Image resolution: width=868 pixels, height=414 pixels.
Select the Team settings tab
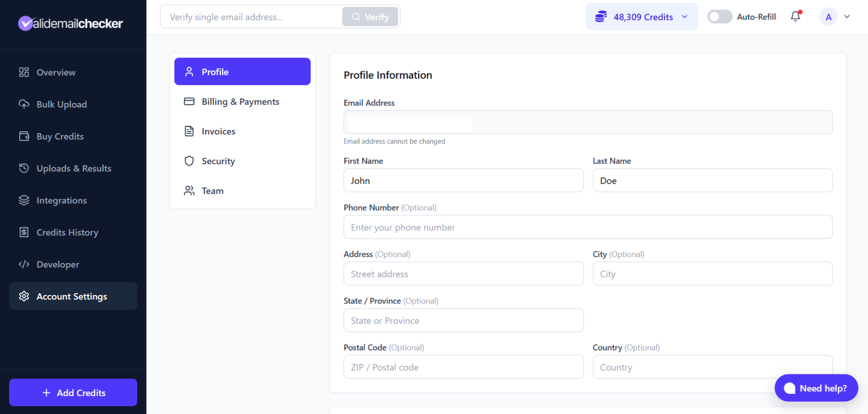212,191
